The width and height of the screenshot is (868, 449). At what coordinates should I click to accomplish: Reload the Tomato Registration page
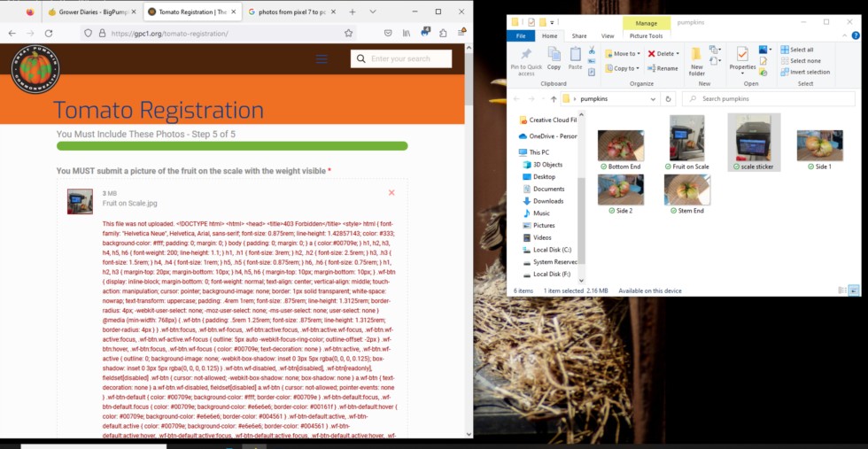tap(48, 34)
